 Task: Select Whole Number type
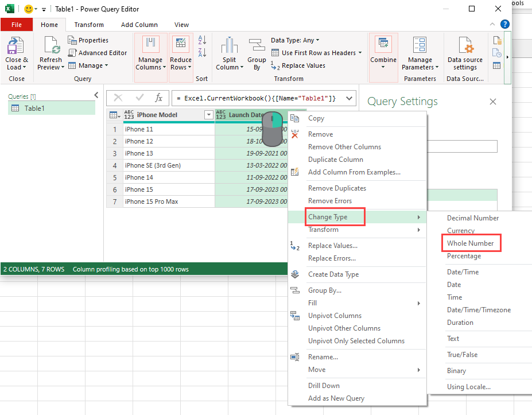470,243
